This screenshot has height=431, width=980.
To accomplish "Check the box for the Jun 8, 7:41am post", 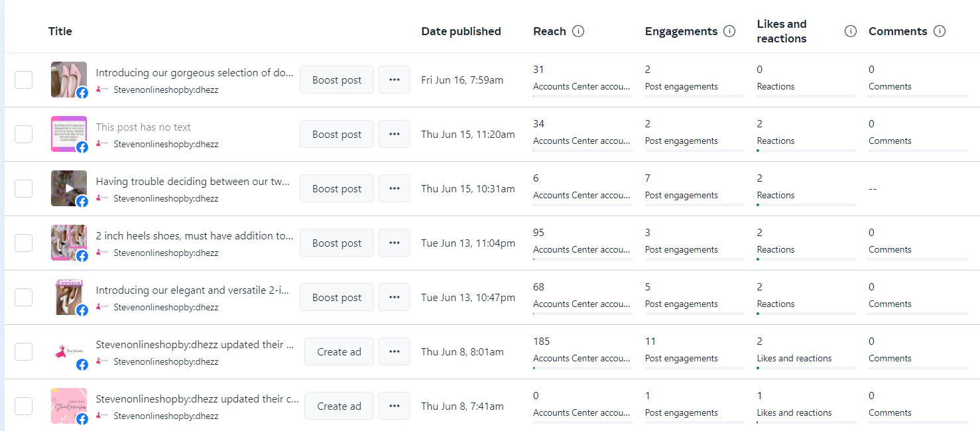I will 24,406.
